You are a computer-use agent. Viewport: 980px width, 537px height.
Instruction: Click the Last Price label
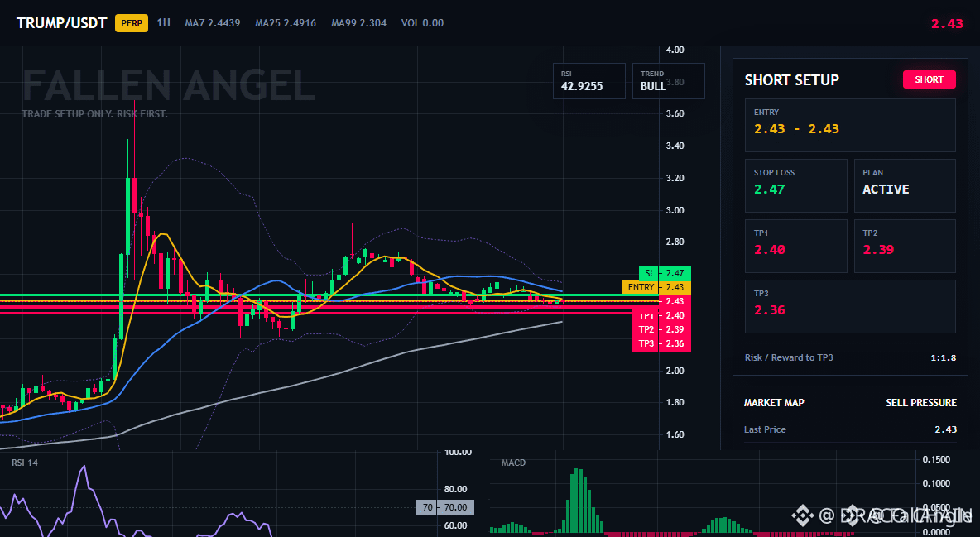click(x=765, y=429)
